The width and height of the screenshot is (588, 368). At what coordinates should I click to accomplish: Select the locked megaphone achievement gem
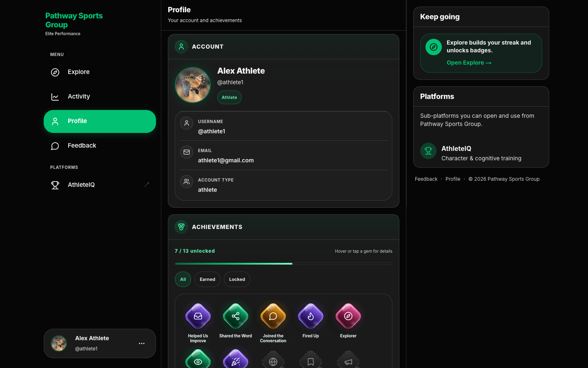348,360
